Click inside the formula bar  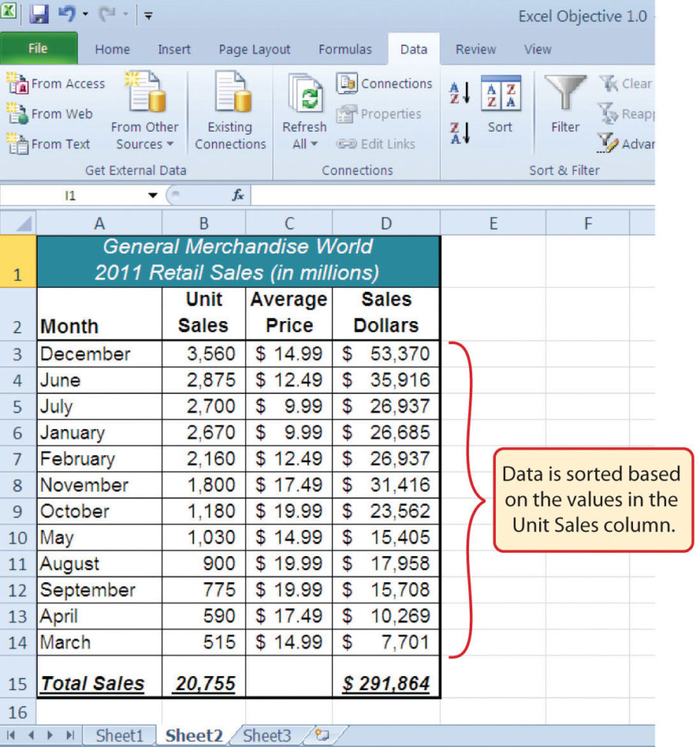pos(385,196)
